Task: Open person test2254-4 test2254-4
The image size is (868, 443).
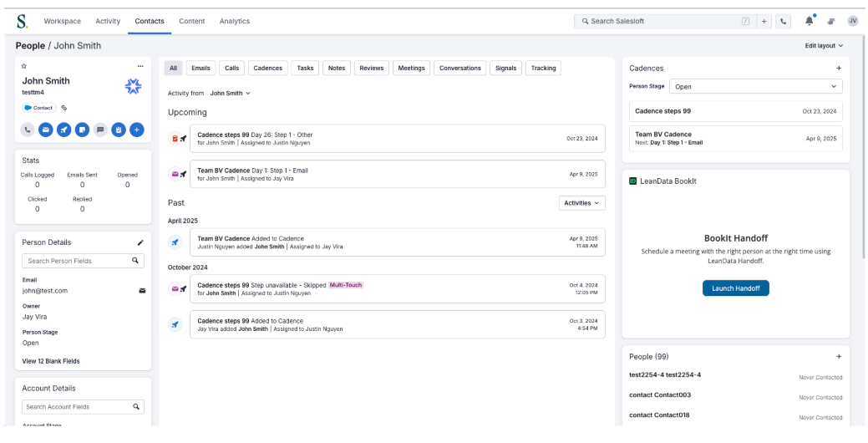Action: click(x=665, y=375)
